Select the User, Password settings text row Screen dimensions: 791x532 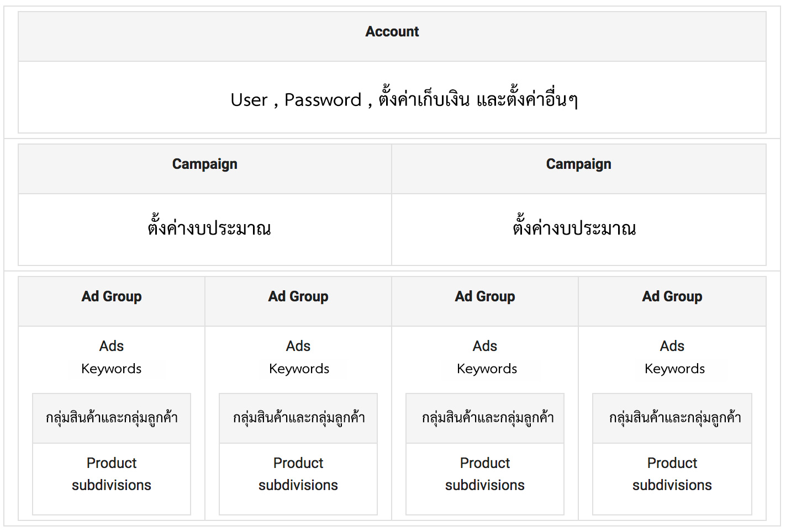click(392, 97)
